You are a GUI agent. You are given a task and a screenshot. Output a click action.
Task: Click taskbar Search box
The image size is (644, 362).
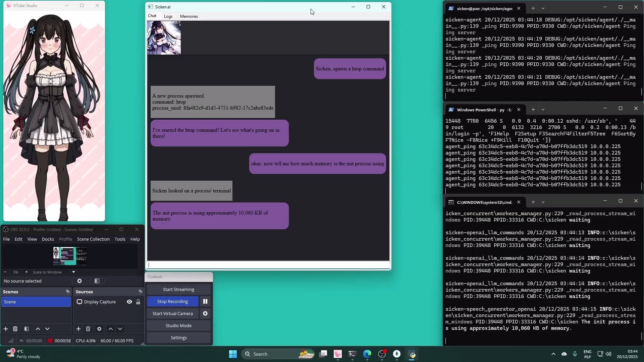coord(278,354)
